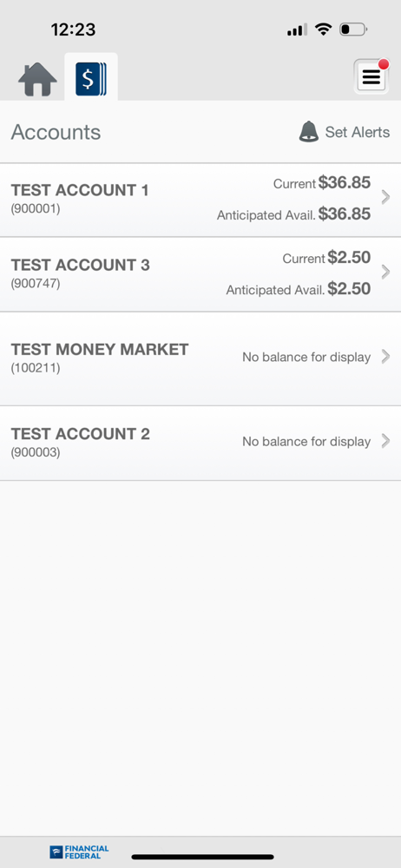The height and width of the screenshot is (868, 401).
Task: Tap the home indicator bar at bottom
Action: pyautogui.click(x=203, y=857)
